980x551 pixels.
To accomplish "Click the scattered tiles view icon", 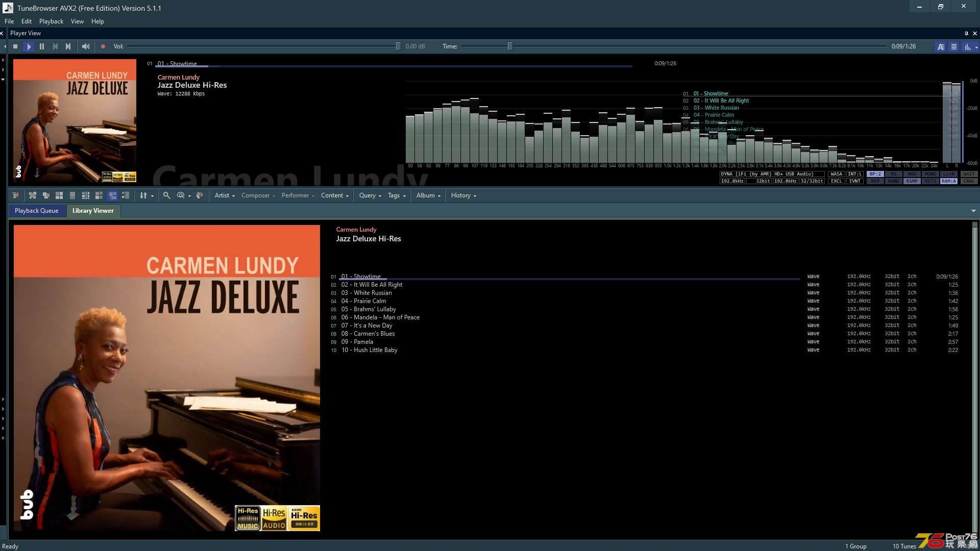I will [x=33, y=195].
